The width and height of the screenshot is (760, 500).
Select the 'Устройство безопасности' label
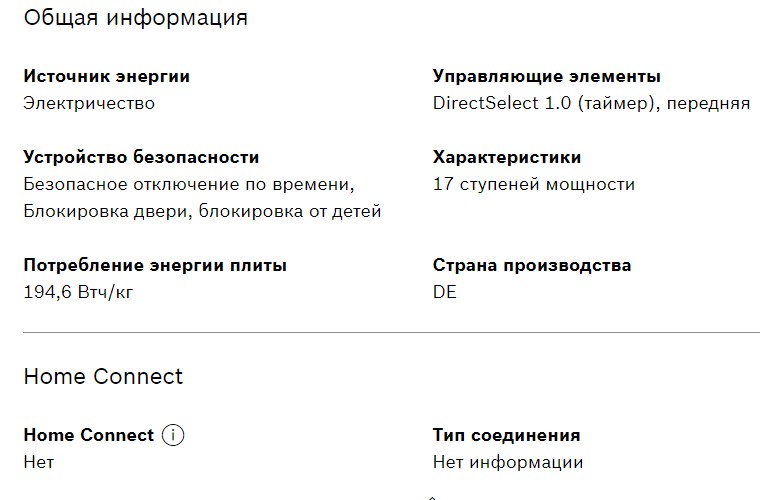[x=141, y=157]
